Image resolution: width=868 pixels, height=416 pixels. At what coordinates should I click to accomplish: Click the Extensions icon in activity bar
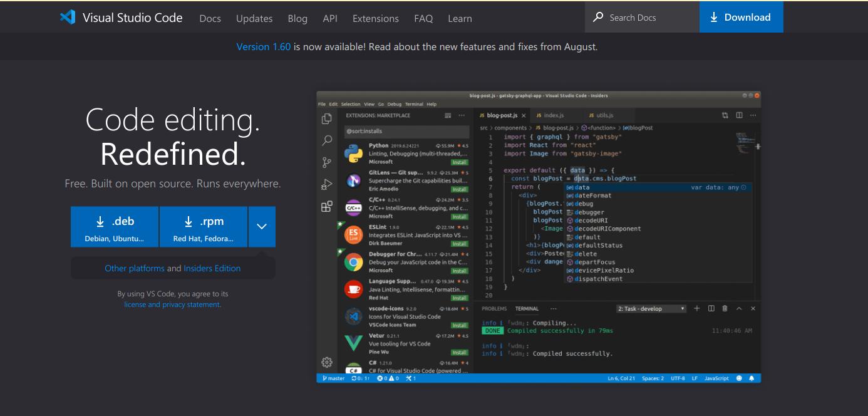tap(326, 207)
